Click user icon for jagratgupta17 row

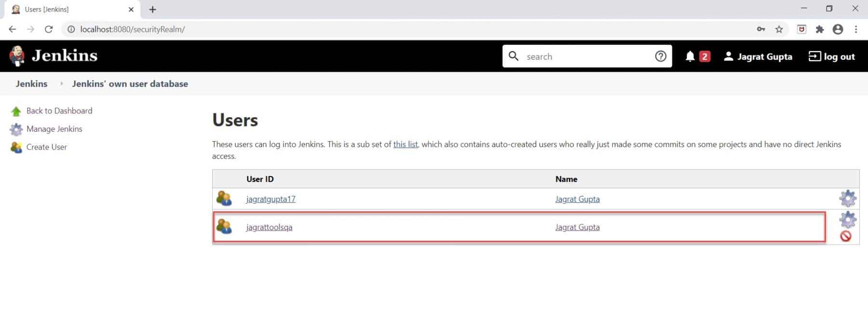pos(224,198)
